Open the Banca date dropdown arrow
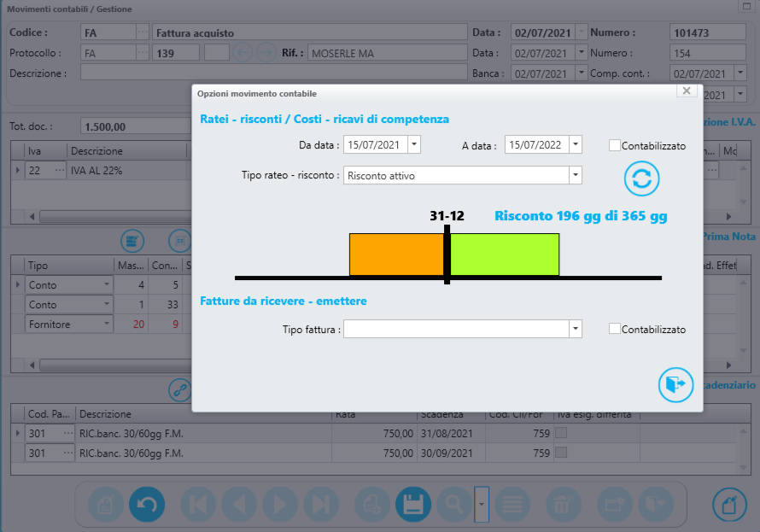 point(582,73)
